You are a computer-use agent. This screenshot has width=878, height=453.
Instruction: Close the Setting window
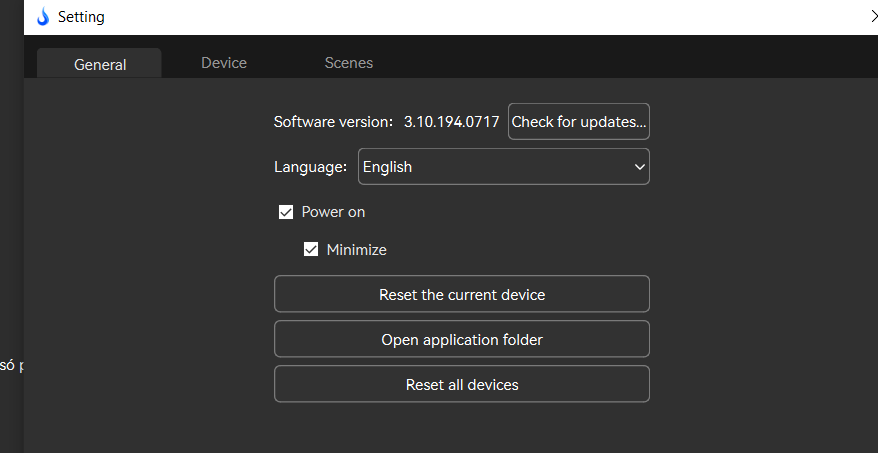[873, 16]
